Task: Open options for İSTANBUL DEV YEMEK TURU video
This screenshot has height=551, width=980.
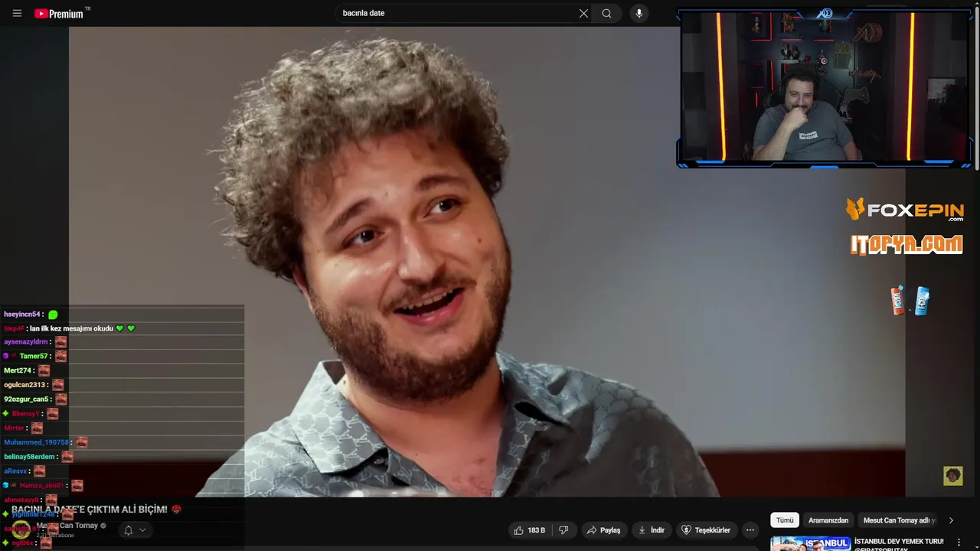Action: [959, 543]
